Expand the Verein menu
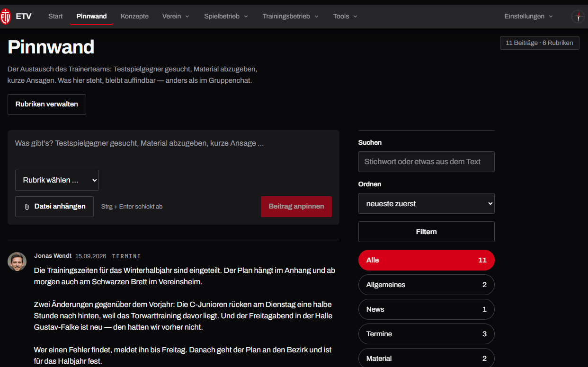This screenshot has width=588, height=367. coord(176,16)
